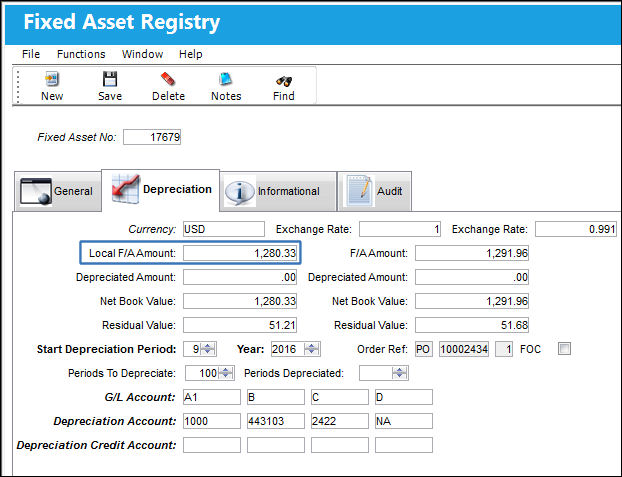This screenshot has height=477, width=622.
Task: Click the Exchange Rate field showing 0.991
Action: 576,229
